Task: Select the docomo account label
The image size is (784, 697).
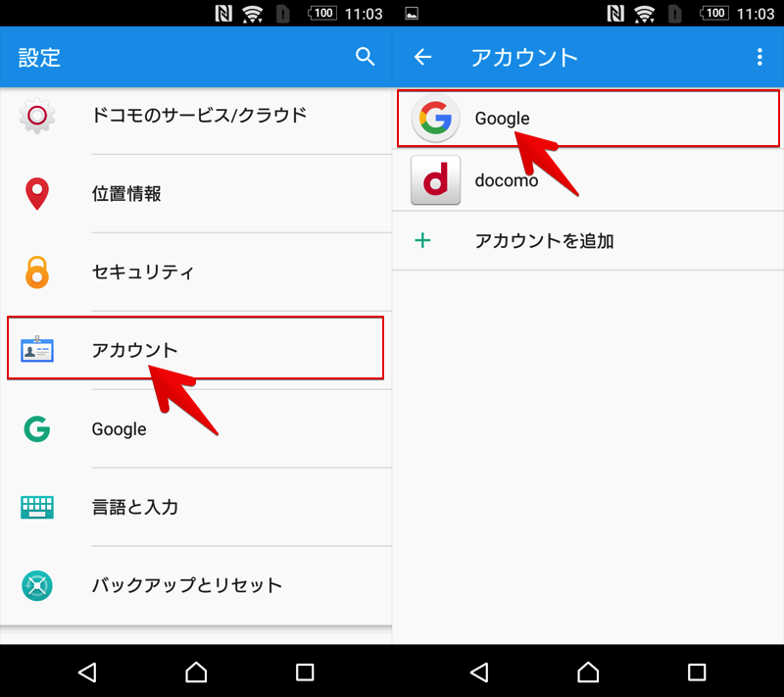Action: (506, 180)
